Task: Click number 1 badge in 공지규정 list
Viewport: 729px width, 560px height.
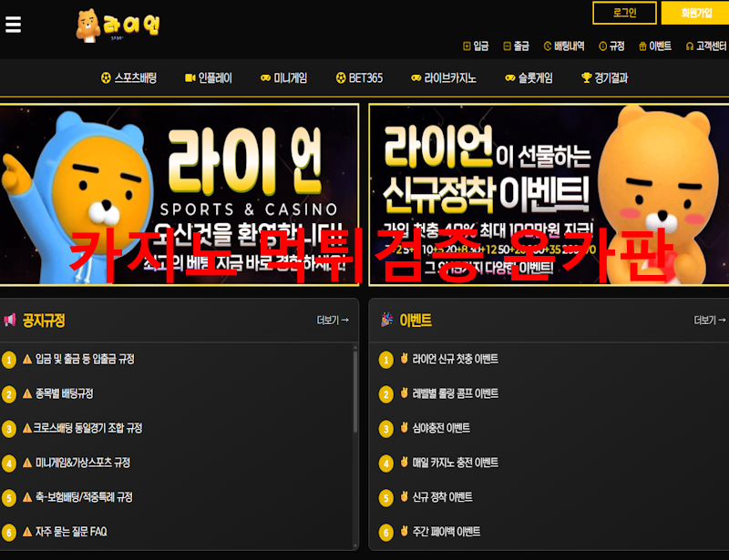Action: click(9, 361)
